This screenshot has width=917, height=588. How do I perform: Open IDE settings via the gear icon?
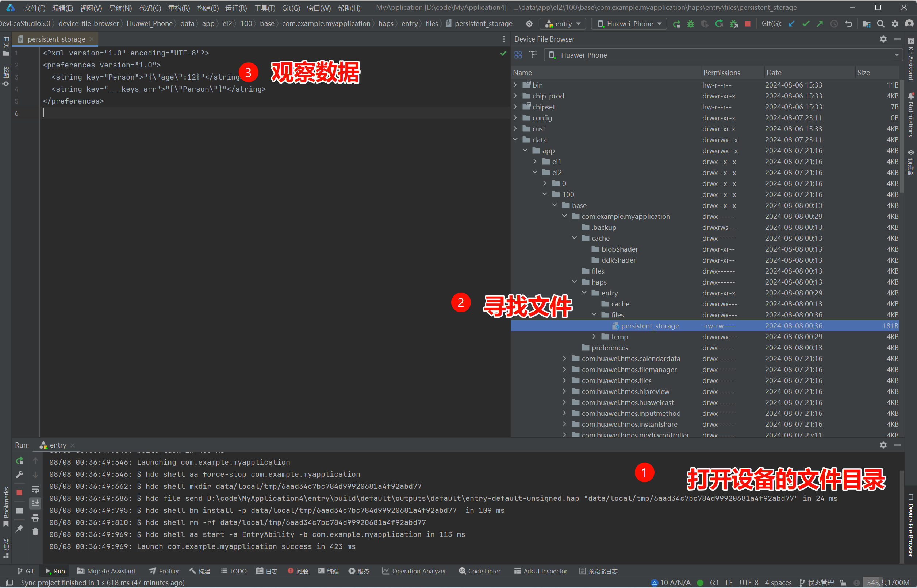pyautogui.click(x=895, y=24)
